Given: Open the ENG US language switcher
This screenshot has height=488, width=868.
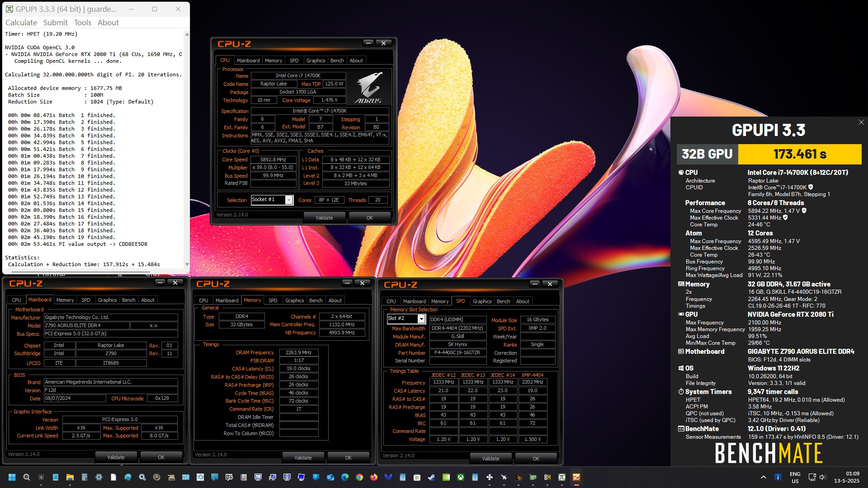Looking at the screenshot, I should pyautogui.click(x=795, y=478).
